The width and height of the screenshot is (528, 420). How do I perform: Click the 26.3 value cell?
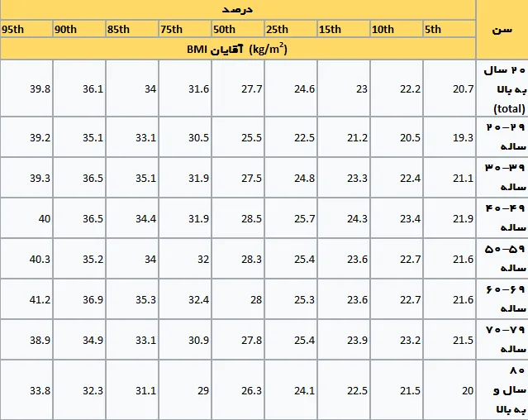[238, 390]
